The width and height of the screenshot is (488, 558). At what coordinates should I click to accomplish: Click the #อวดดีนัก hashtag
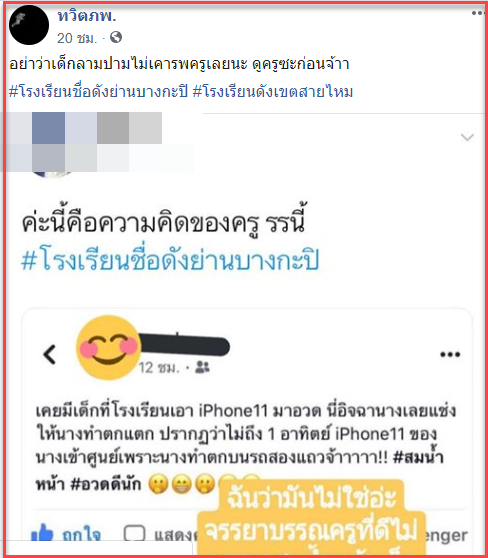[x=106, y=484]
